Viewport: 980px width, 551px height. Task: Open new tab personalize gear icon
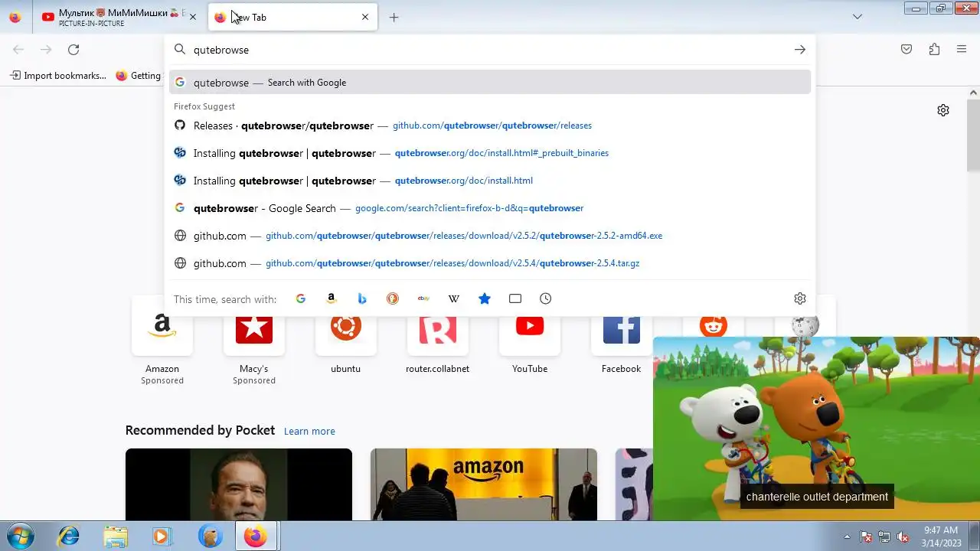point(943,110)
